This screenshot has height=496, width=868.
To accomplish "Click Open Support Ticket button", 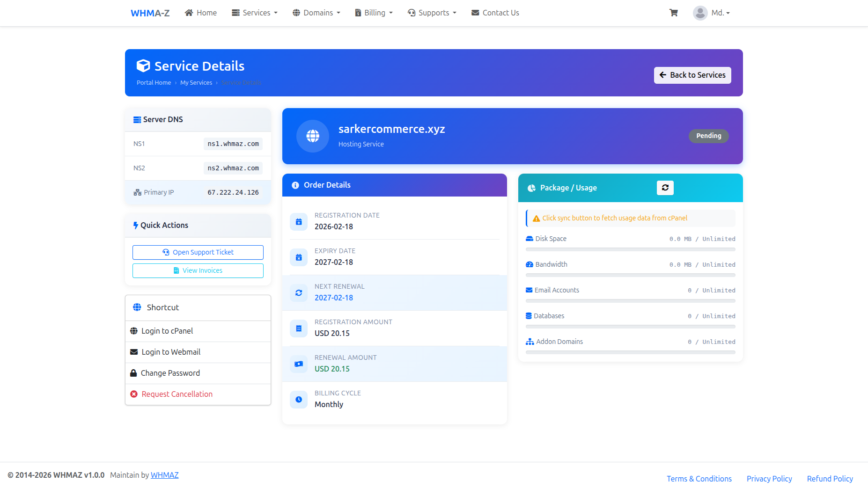I will click(198, 252).
